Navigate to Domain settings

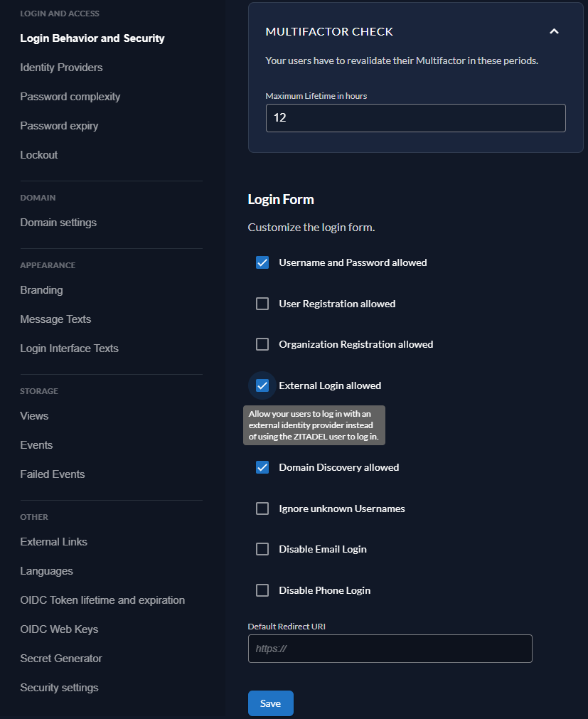point(58,223)
